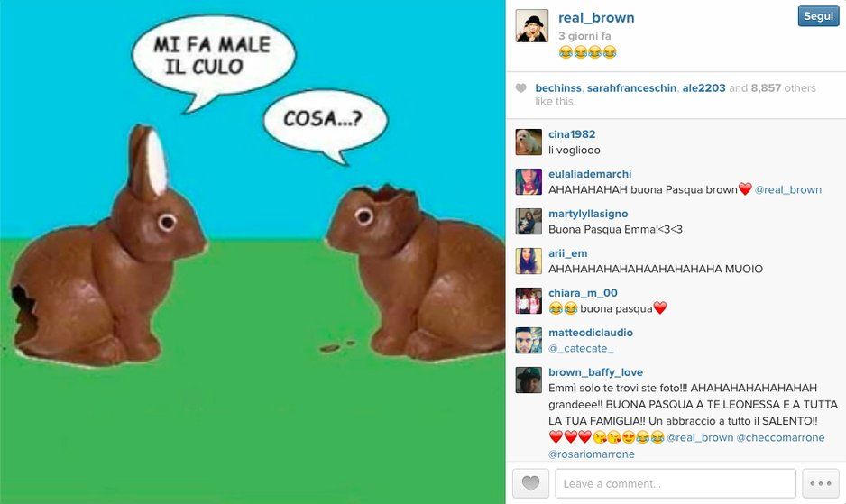Open the @_catecate_ mention link
The width and height of the screenshot is (846, 504).
[581, 349]
